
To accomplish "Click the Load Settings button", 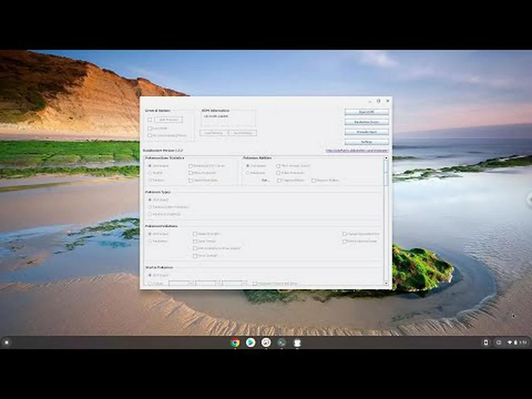I will coord(214,133).
